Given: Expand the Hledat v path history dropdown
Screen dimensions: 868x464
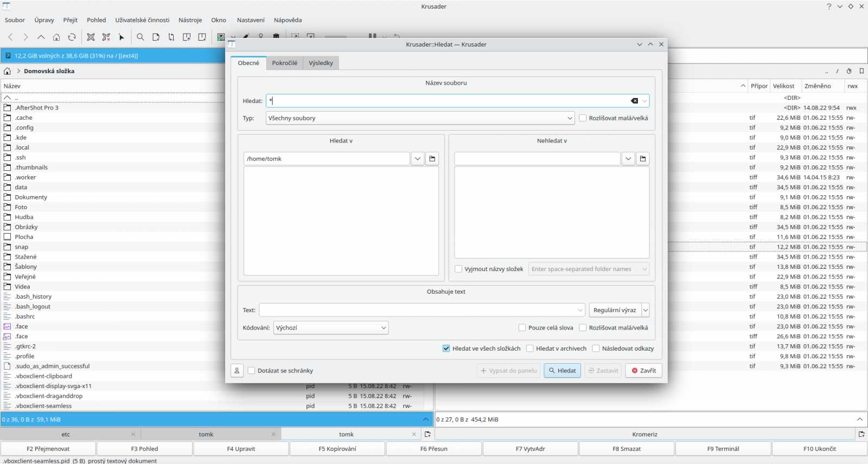Looking at the screenshot, I should (417, 159).
